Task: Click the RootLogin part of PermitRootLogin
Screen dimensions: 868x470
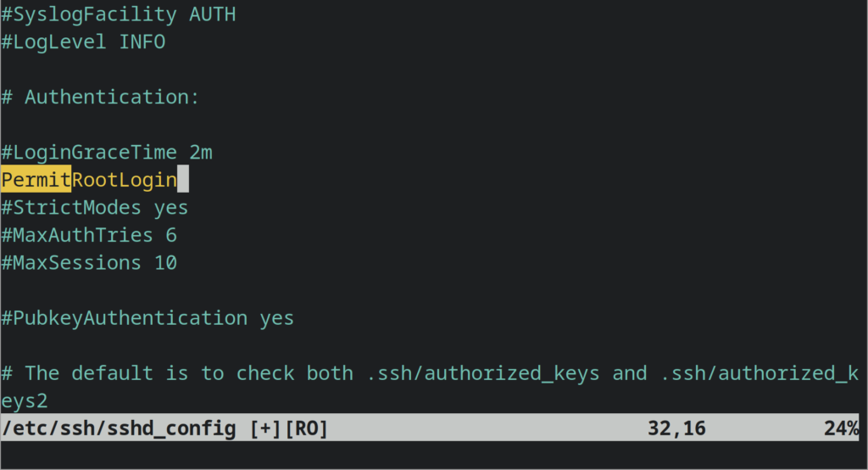Action: coord(124,180)
